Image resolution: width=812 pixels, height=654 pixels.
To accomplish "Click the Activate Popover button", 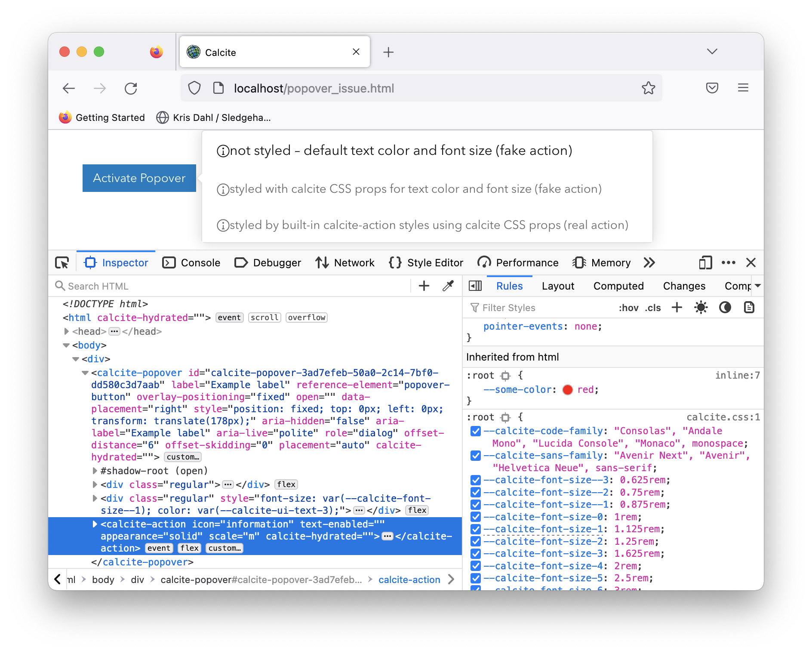I will pos(138,178).
